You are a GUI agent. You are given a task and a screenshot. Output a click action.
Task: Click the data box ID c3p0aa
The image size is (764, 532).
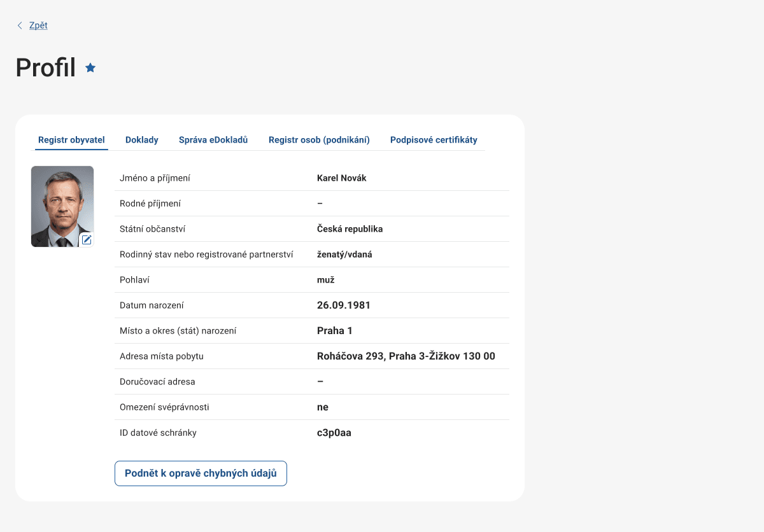point(334,433)
